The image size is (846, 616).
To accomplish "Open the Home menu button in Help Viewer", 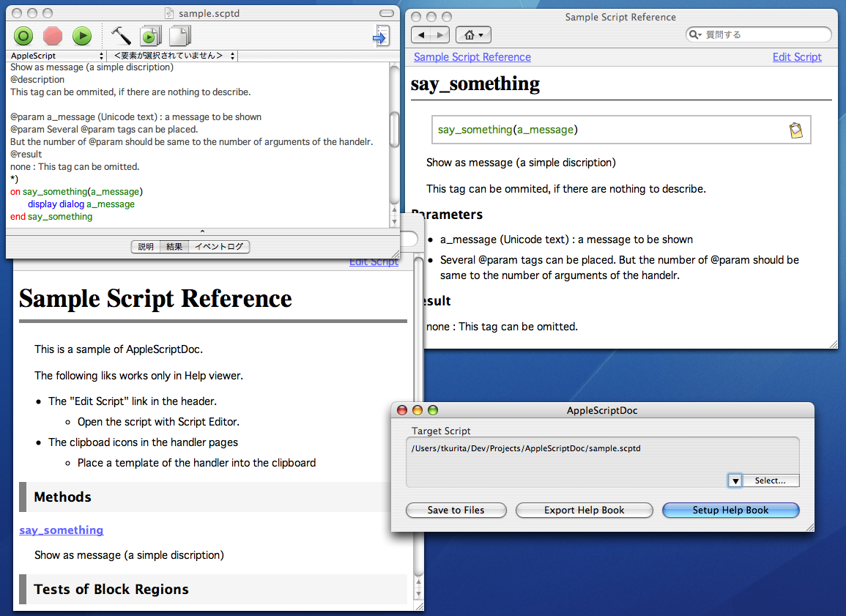I will [x=473, y=35].
